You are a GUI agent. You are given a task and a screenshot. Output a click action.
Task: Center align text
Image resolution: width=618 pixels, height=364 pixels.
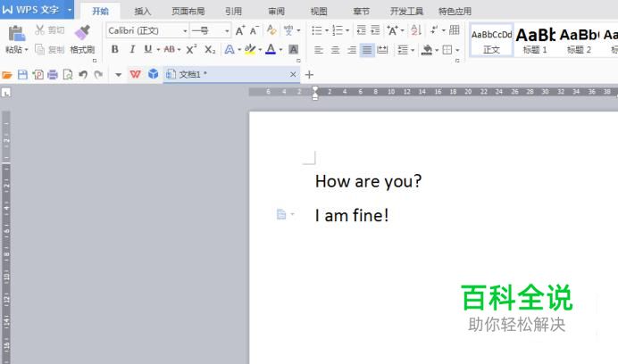[335, 50]
